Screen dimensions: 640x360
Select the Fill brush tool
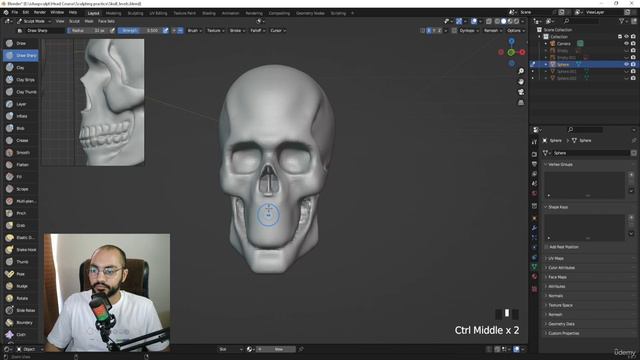pyautogui.click(x=20, y=177)
